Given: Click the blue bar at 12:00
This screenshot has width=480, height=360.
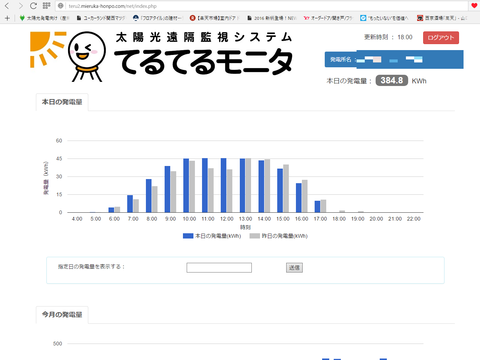Looking at the screenshot, I should point(224,185).
